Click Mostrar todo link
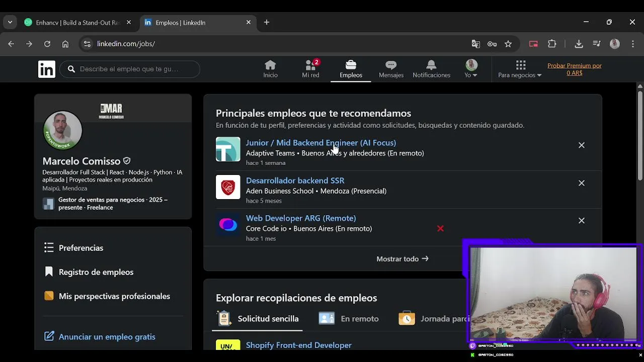Image resolution: width=644 pixels, height=362 pixels. (402, 259)
